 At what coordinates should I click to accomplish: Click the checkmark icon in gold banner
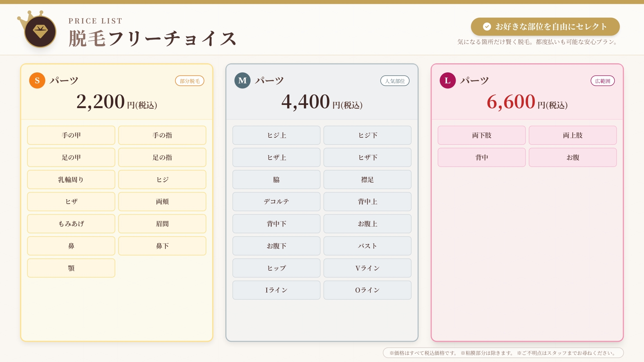[487, 26]
